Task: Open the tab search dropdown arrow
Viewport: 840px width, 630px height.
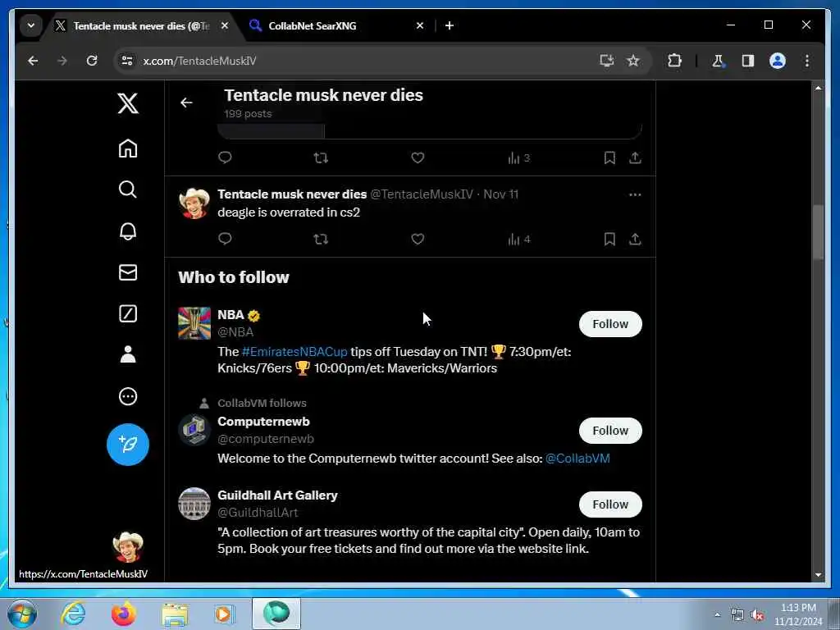Action: tap(31, 25)
